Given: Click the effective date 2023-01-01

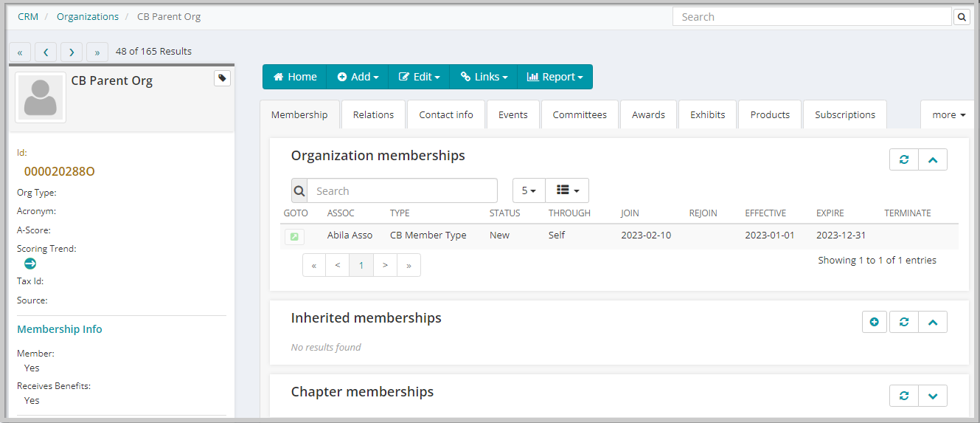Looking at the screenshot, I should pyautogui.click(x=770, y=235).
